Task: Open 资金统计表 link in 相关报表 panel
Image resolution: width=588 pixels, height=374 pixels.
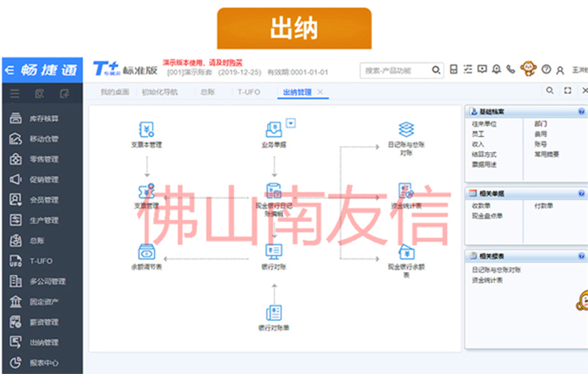Action: pyautogui.click(x=487, y=280)
